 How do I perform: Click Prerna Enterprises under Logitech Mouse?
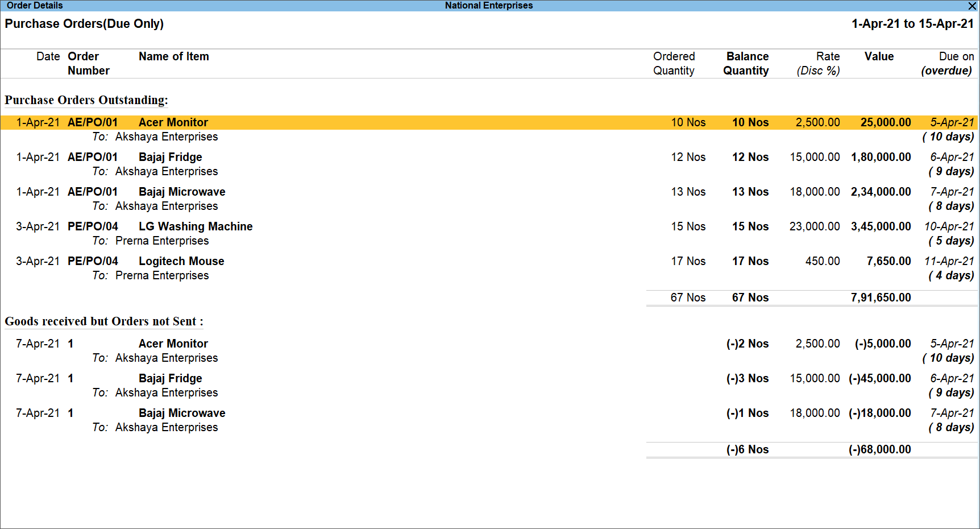[x=162, y=275]
